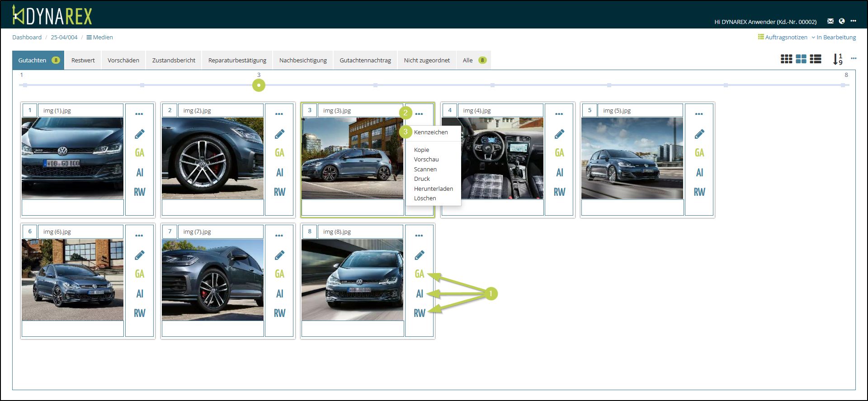Open the three-dot menu for img (4).jpg

click(x=559, y=114)
